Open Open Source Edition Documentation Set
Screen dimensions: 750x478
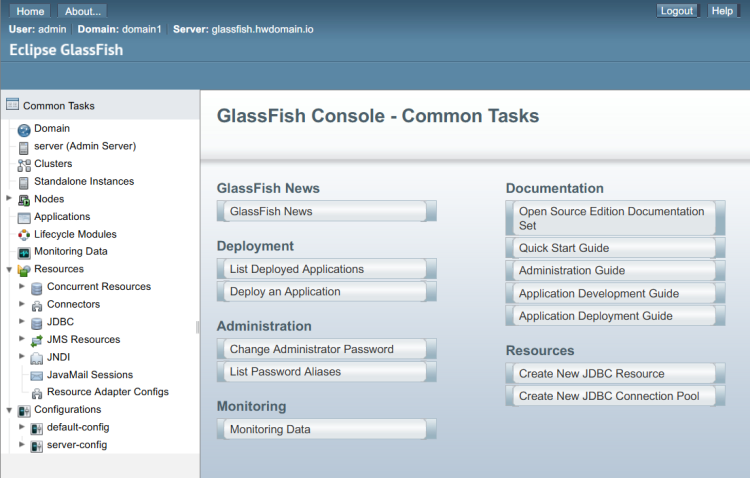[615, 218]
